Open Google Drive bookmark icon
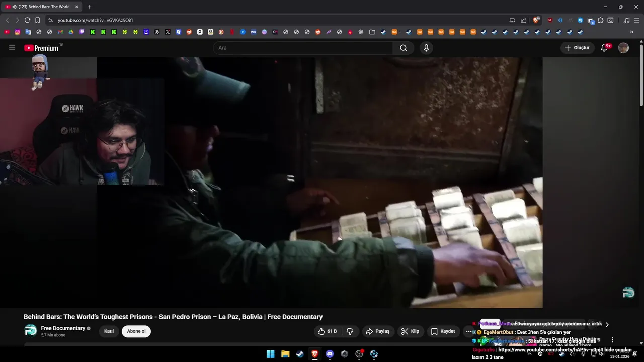 tap(71, 32)
